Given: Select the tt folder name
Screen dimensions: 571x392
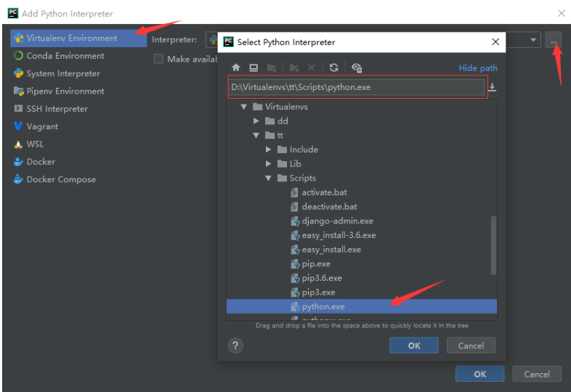Looking at the screenshot, I should coord(280,136).
